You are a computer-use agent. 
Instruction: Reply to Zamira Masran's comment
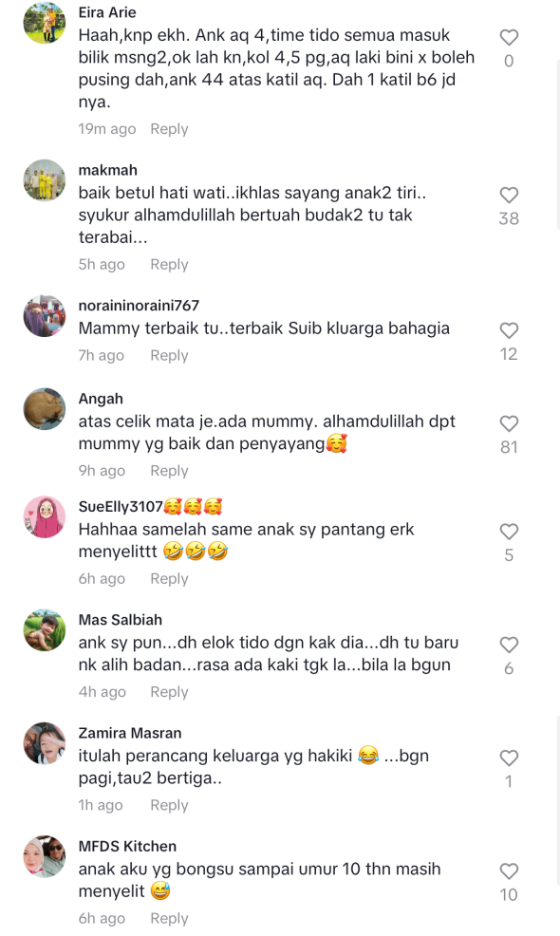[x=169, y=805]
